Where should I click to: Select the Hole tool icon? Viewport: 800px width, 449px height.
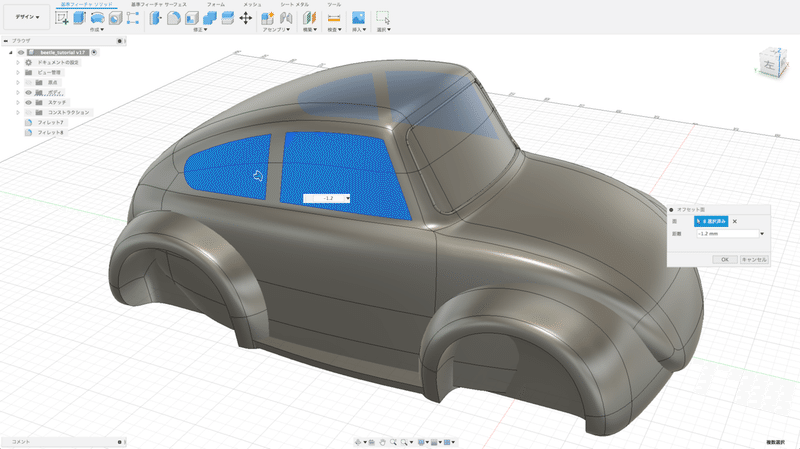click(116, 18)
